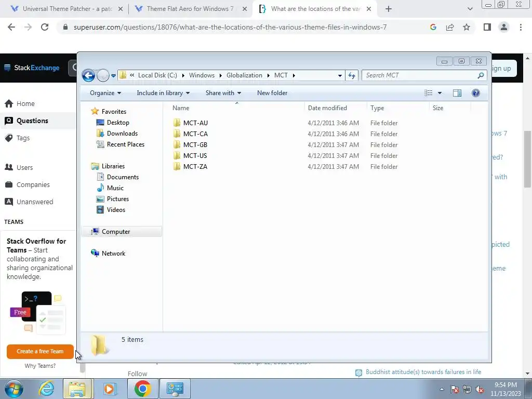Viewport: 532px width, 399px height.
Task: Open Pictures library
Action: [x=113, y=199]
